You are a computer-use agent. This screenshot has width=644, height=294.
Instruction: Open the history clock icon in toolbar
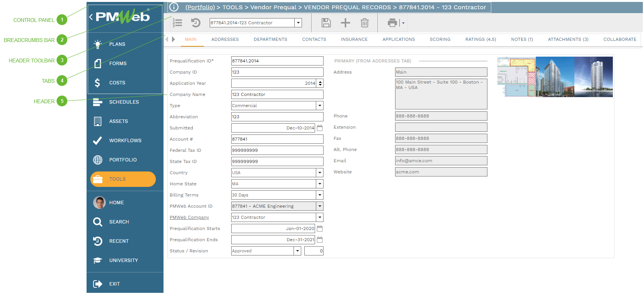[x=196, y=23]
